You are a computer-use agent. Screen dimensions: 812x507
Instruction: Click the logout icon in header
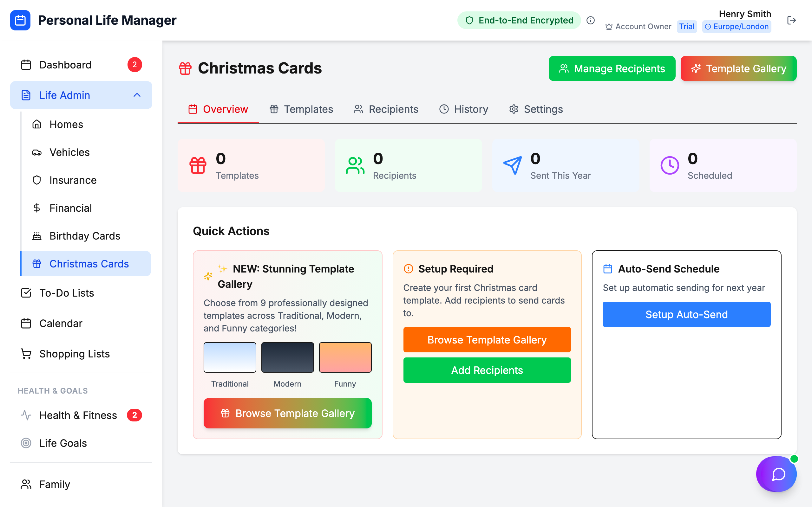tap(791, 21)
